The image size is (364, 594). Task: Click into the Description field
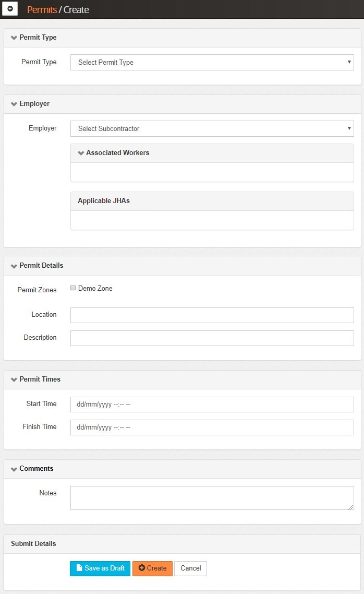(x=212, y=338)
